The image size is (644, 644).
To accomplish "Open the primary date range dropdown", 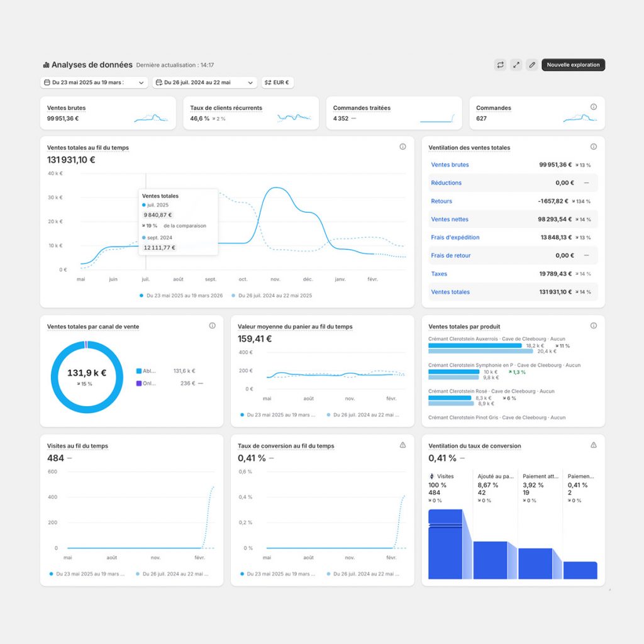I will tap(94, 82).
